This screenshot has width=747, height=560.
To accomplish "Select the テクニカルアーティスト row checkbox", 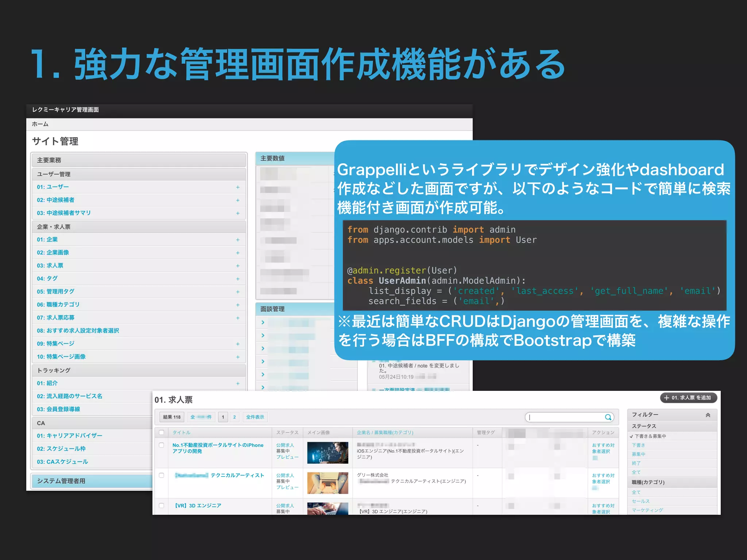I will tap(161, 475).
